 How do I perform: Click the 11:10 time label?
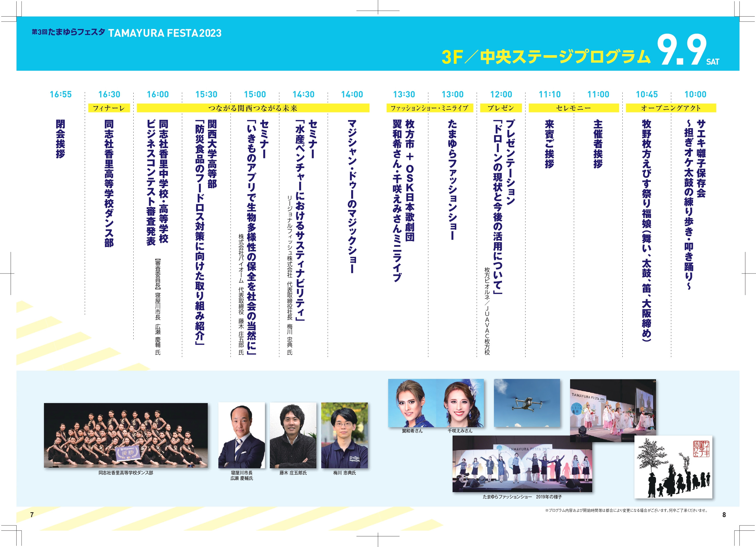coord(550,94)
